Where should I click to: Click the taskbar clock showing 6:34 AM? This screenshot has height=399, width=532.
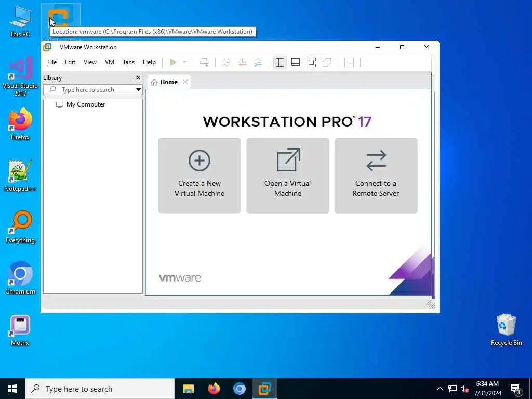coord(487,389)
